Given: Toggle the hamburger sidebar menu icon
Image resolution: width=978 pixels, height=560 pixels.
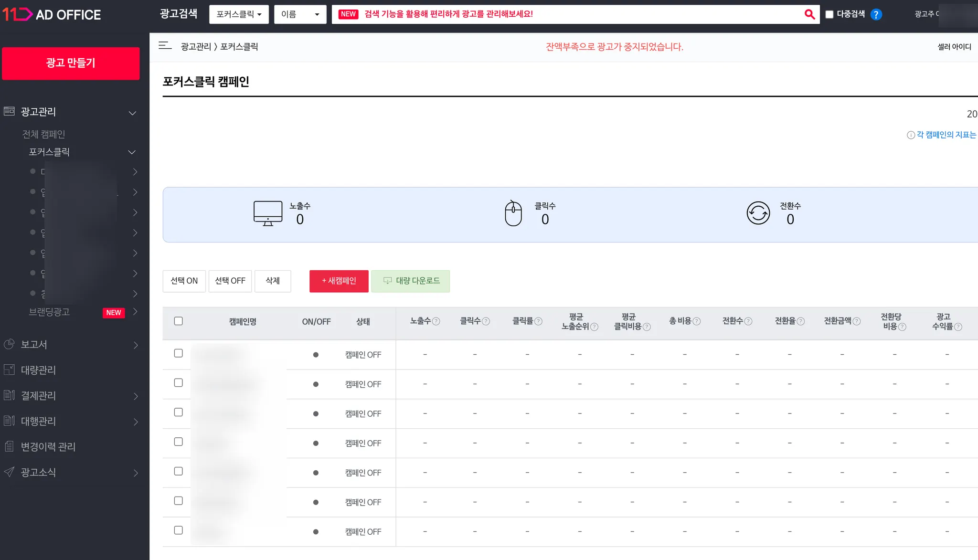Looking at the screenshot, I should 165,46.
